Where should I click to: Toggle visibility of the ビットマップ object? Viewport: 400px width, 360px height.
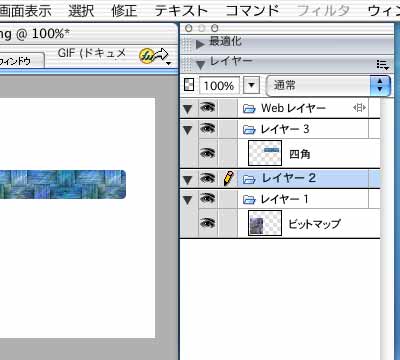tap(208, 223)
